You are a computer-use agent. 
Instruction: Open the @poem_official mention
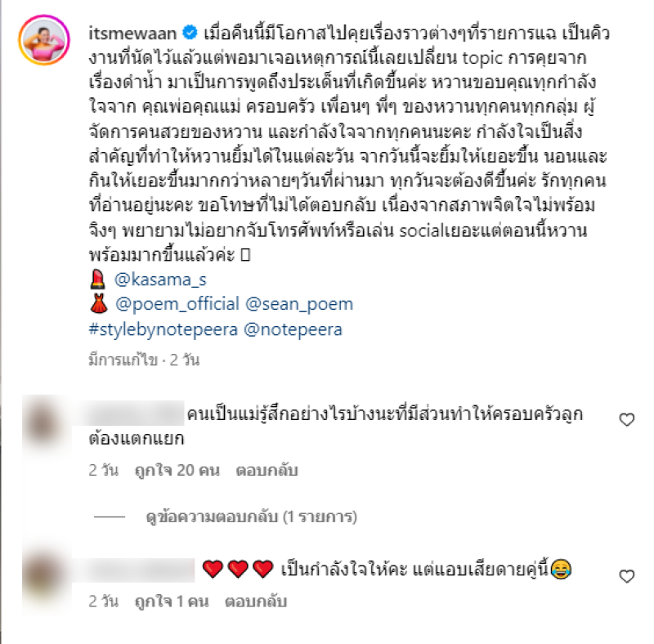(x=177, y=304)
